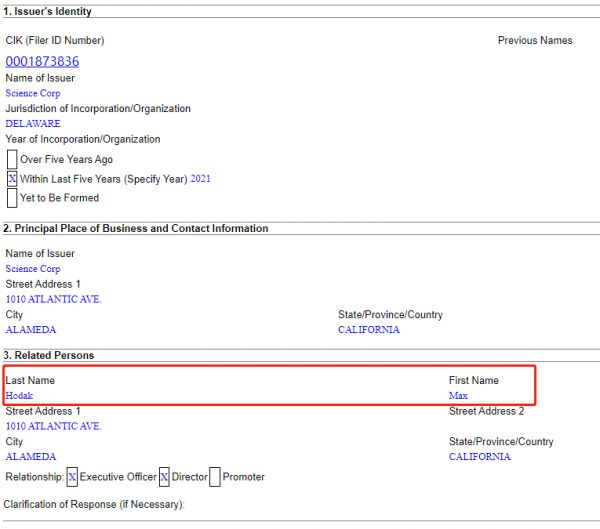Toggle the Director relationship checkbox
This screenshot has width=600, height=529.
pos(164,477)
